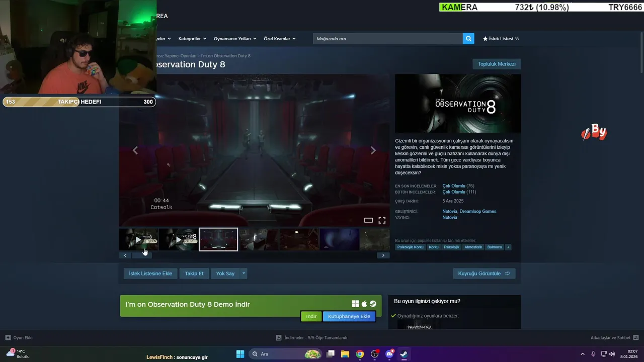Click the Mağazada ara search field

[388, 39]
